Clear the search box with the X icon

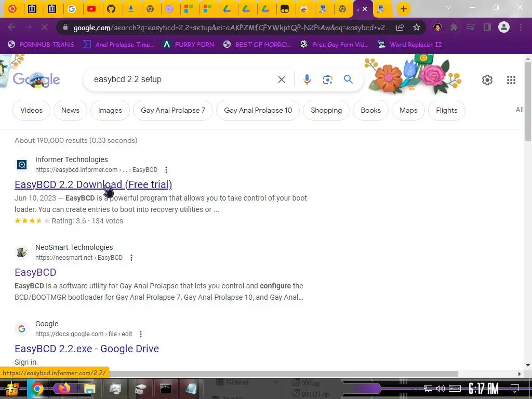pyautogui.click(x=281, y=79)
